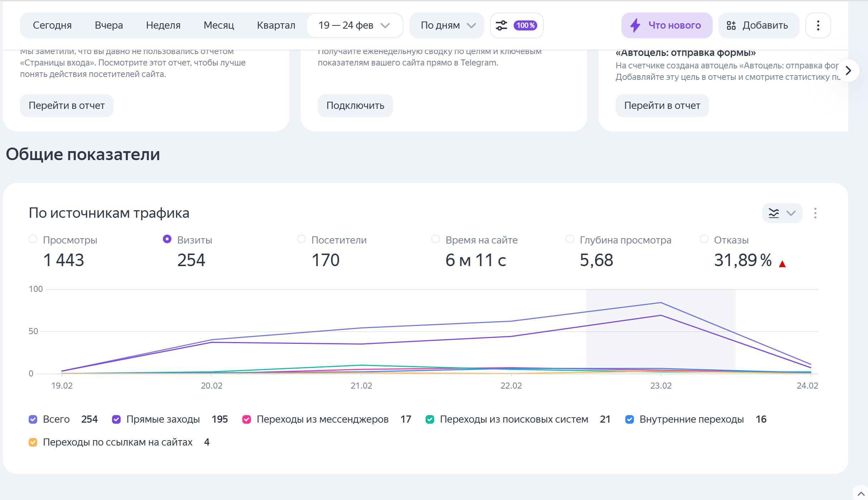Select the 'Отказы' metric radio button

704,239
